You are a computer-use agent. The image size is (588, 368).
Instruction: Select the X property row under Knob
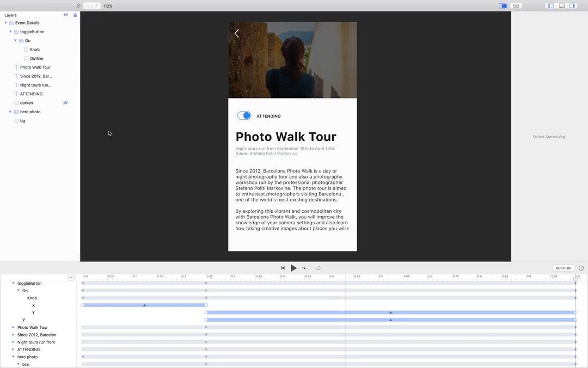click(x=33, y=305)
